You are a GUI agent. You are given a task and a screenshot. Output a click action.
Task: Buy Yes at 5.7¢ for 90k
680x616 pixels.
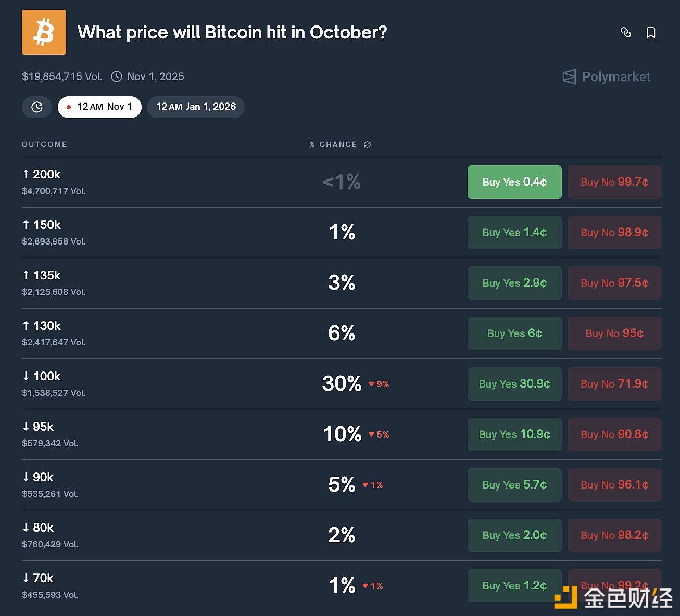coord(514,485)
